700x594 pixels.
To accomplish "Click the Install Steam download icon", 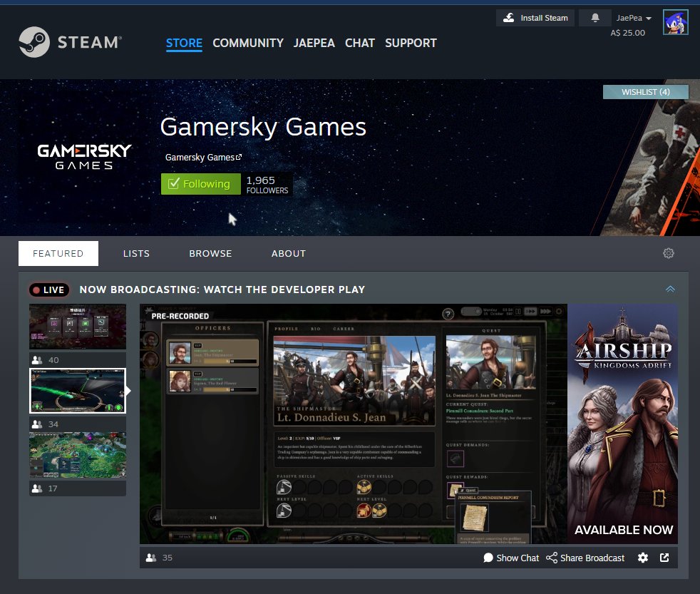I will (x=509, y=18).
